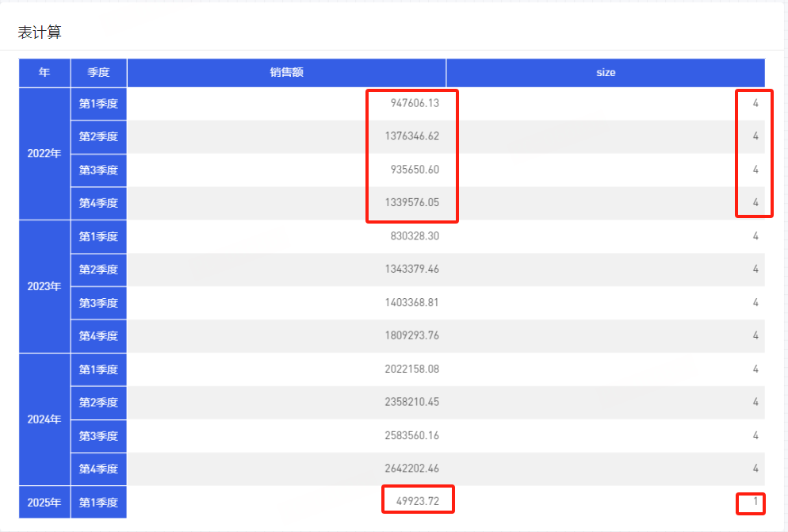Click the sales value 947606.13
This screenshot has width=788, height=532.
[x=414, y=103]
